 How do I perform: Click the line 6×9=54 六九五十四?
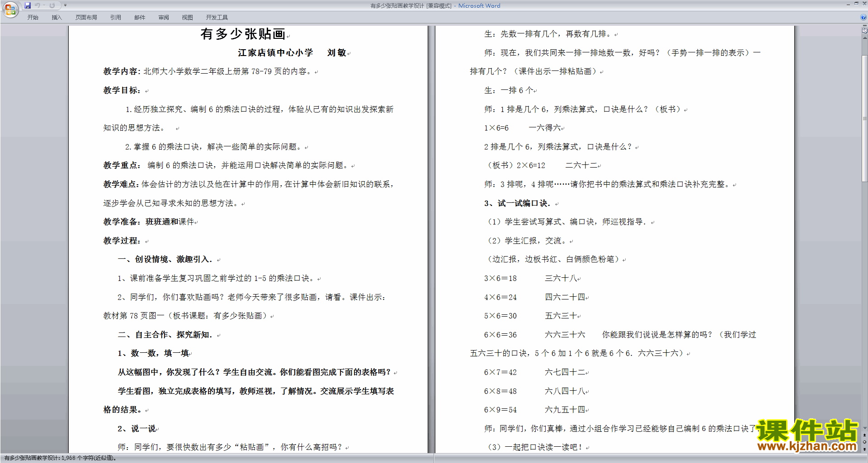tap(535, 410)
